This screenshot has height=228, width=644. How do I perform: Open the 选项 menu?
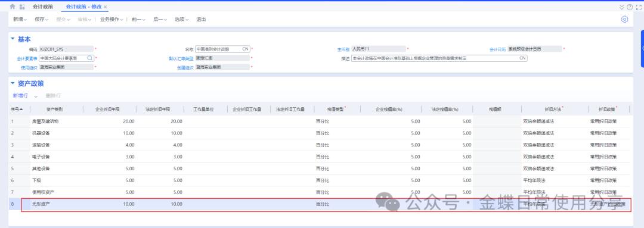(x=182, y=19)
